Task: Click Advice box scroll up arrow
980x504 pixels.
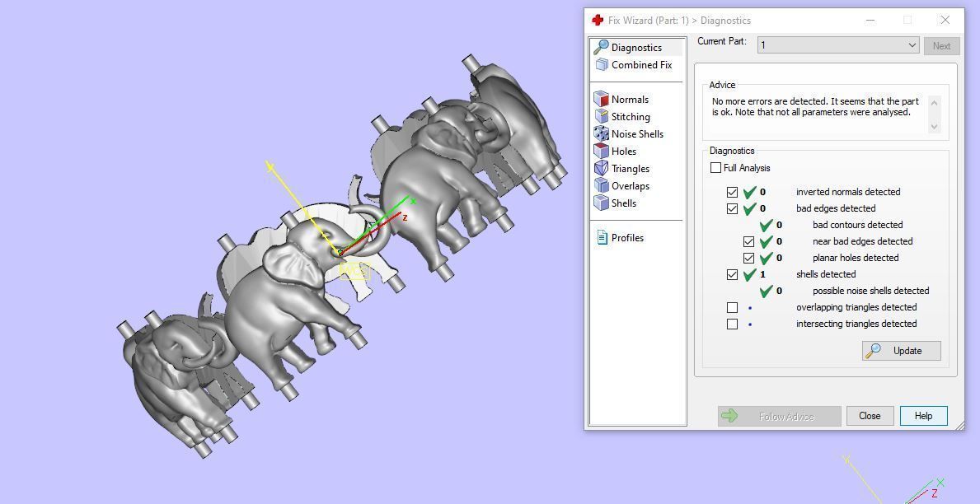Action: point(935,102)
